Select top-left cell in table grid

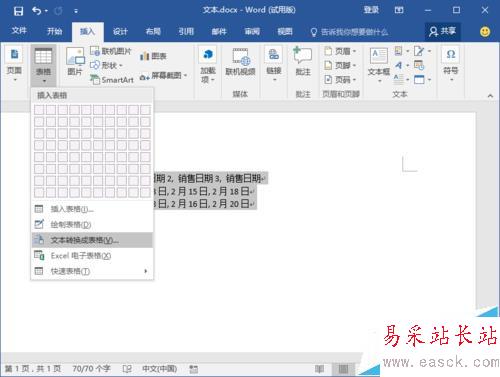[x=39, y=110]
